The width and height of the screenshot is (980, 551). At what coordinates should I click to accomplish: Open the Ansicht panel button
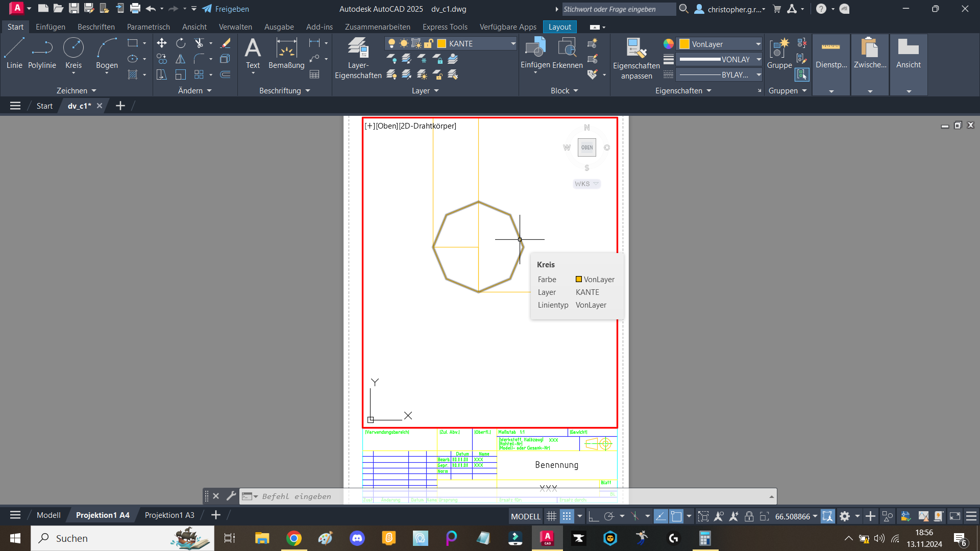click(x=909, y=64)
